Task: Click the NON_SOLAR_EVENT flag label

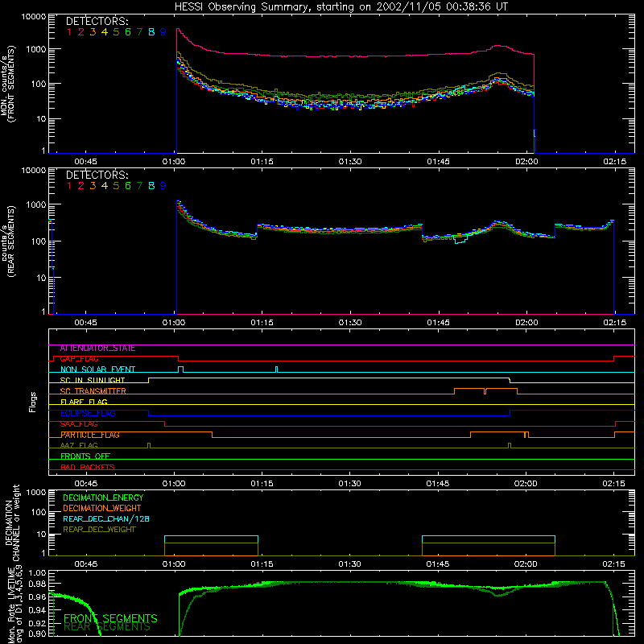Action: (x=97, y=369)
